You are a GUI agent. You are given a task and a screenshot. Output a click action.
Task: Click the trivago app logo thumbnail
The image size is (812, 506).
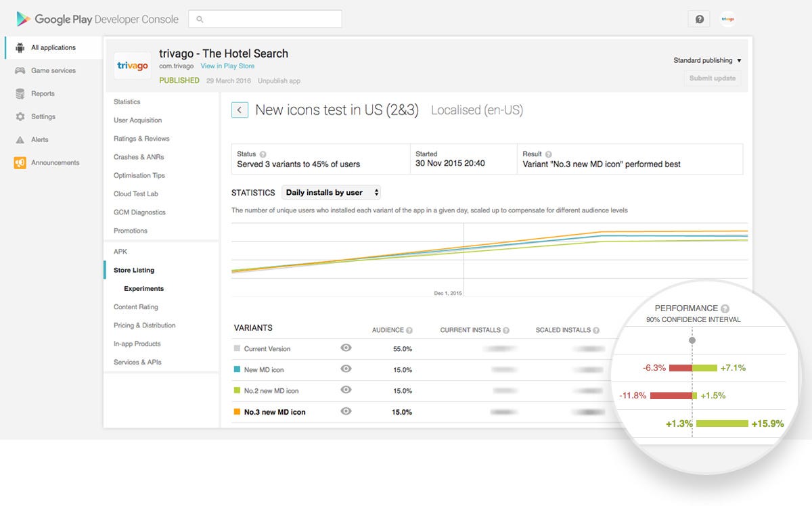[132, 66]
